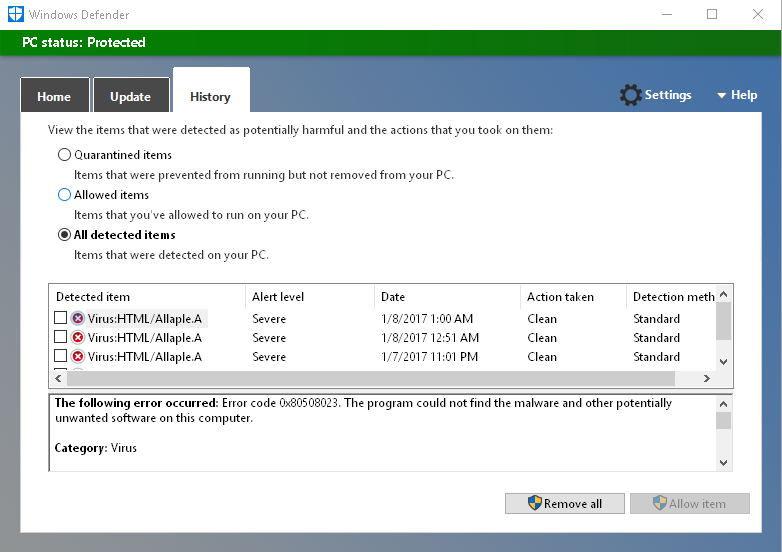Click the error code 0x80508023 text
The width and height of the screenshot is (782, 552).
coord(309,403)
